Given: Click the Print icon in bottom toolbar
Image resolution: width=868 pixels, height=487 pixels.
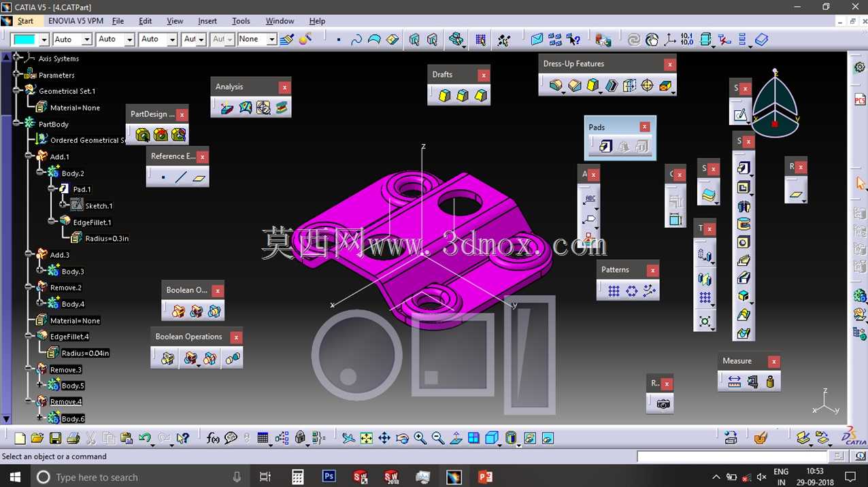Looking at the screenshot, I should pos(73,439).
